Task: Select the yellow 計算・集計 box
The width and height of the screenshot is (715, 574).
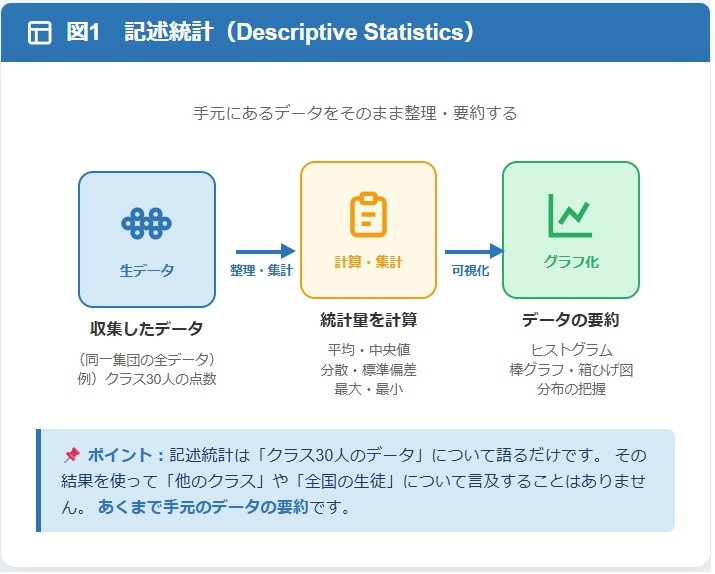Action: [368, 230]
